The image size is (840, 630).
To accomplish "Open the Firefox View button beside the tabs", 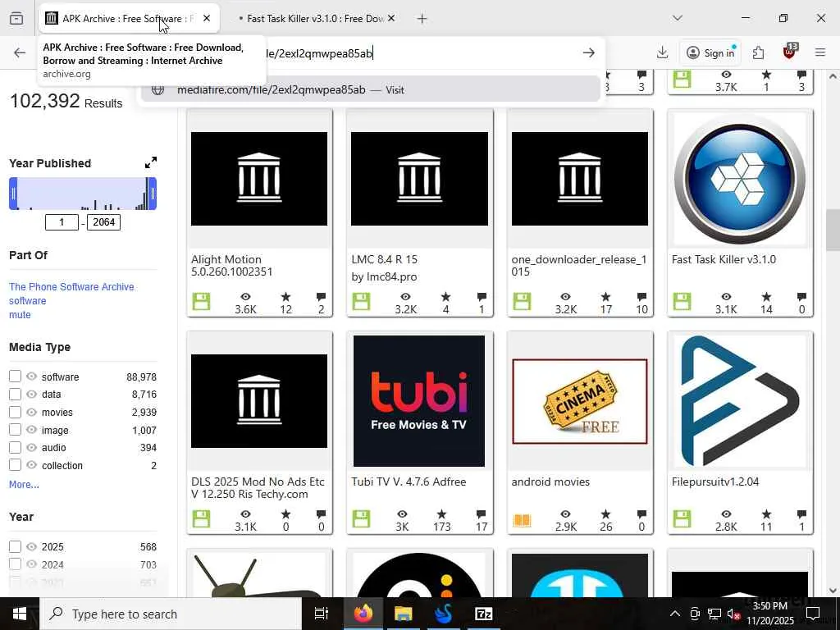I will [16, 18].
